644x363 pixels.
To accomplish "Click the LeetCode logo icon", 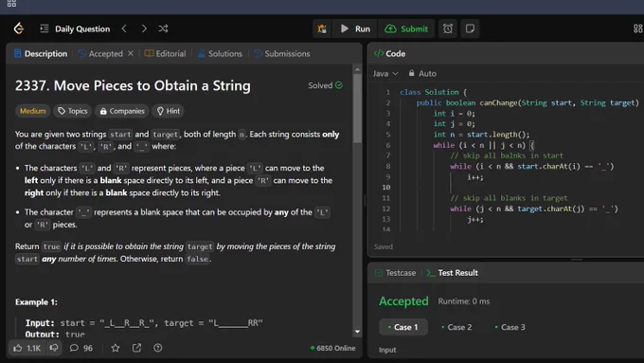I will [19, 28].
